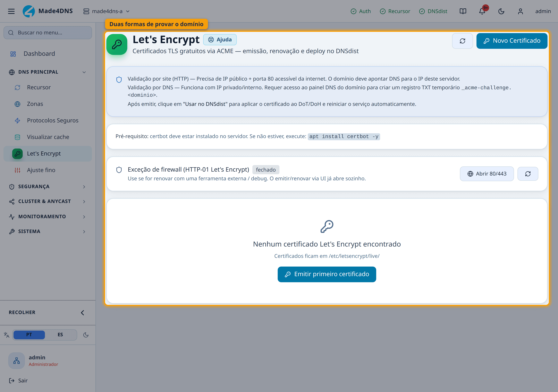
Task: Click the Dashboard grid icon
Action: 13,54
